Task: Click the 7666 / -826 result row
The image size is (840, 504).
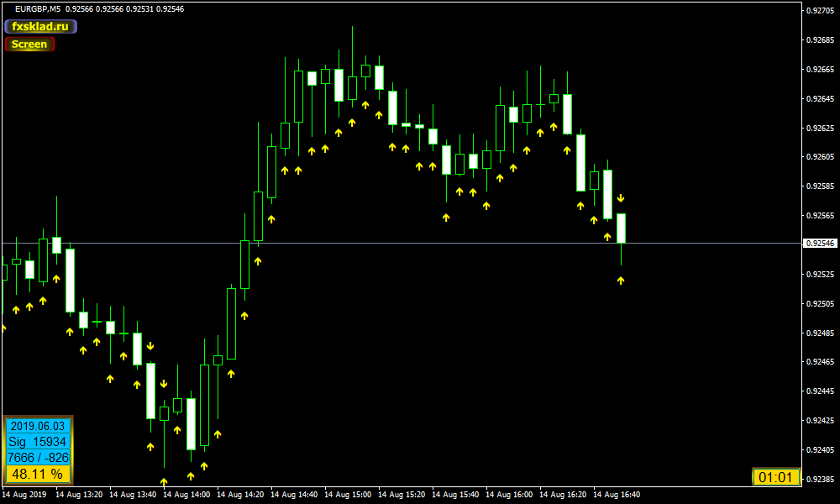Action: tap(38, 458)
